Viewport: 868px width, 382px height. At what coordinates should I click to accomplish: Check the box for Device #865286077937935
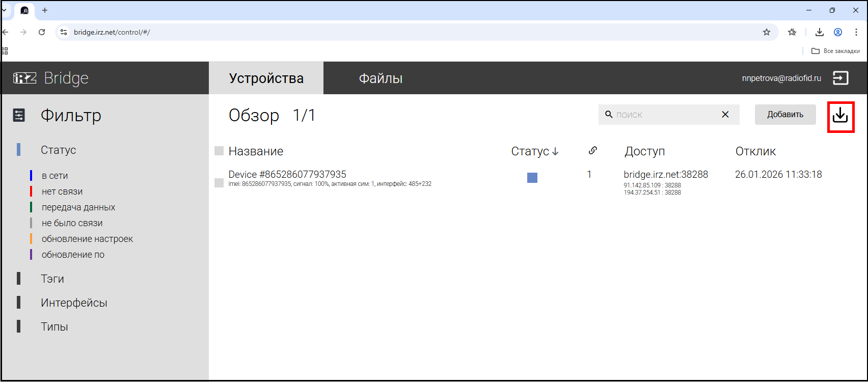pyautogui.click(x=219, y=183)
